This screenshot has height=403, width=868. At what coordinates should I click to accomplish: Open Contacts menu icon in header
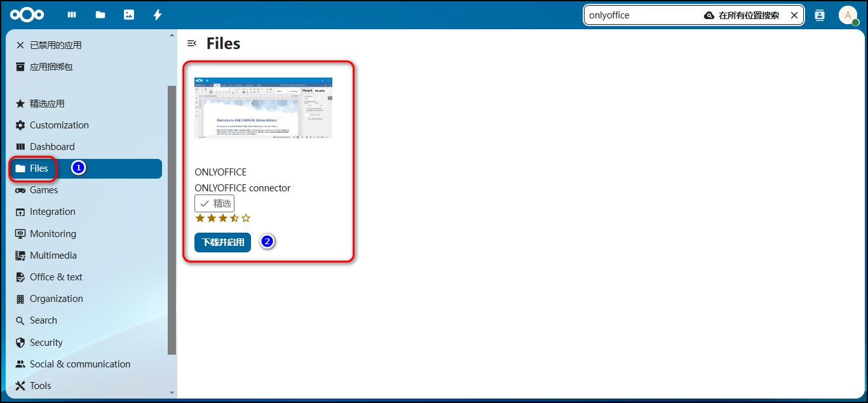[x=819, y=15]
